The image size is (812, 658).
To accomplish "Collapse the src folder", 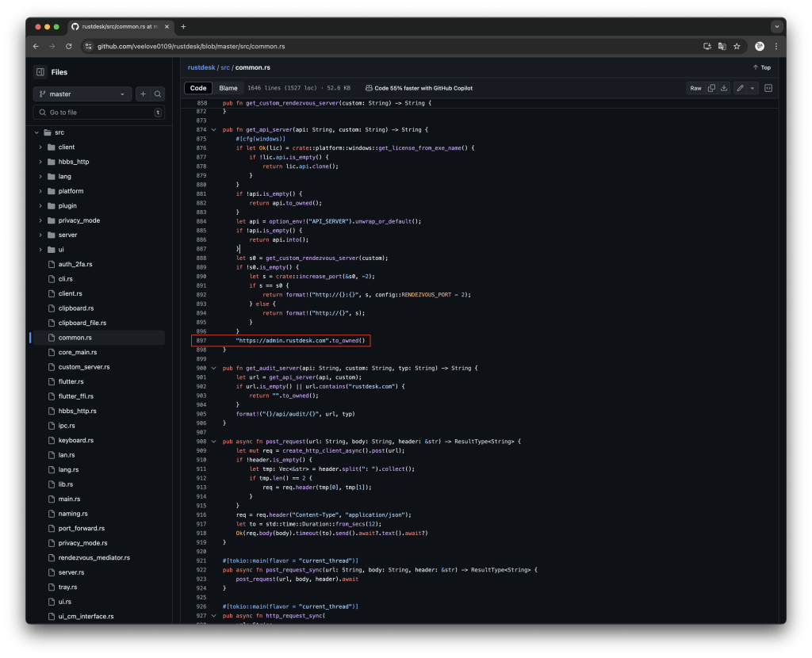I will (36, 132).
